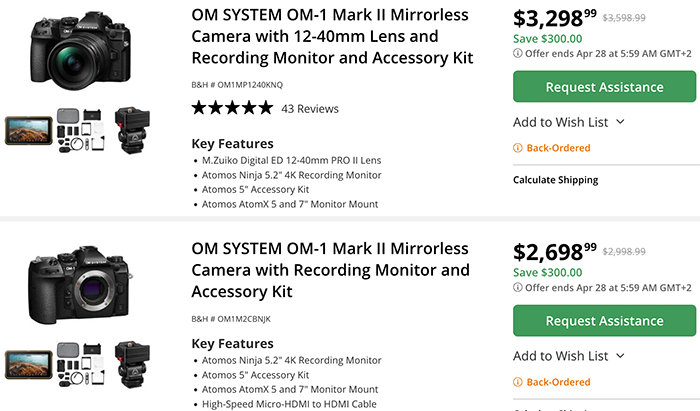Screen dimensions: 700x411
Task: View body-only OM-1 camera product image
Action: pyautogui.click(x=78, y=283)
